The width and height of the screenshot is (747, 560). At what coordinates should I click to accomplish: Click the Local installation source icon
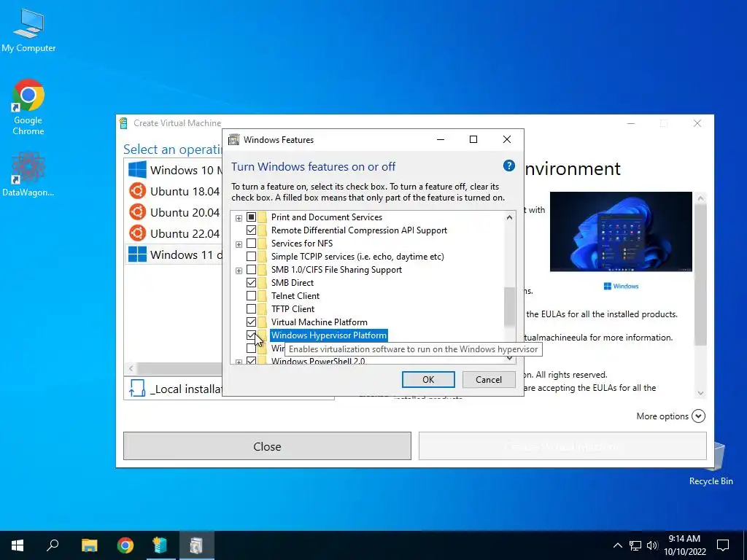pos(137,389)
